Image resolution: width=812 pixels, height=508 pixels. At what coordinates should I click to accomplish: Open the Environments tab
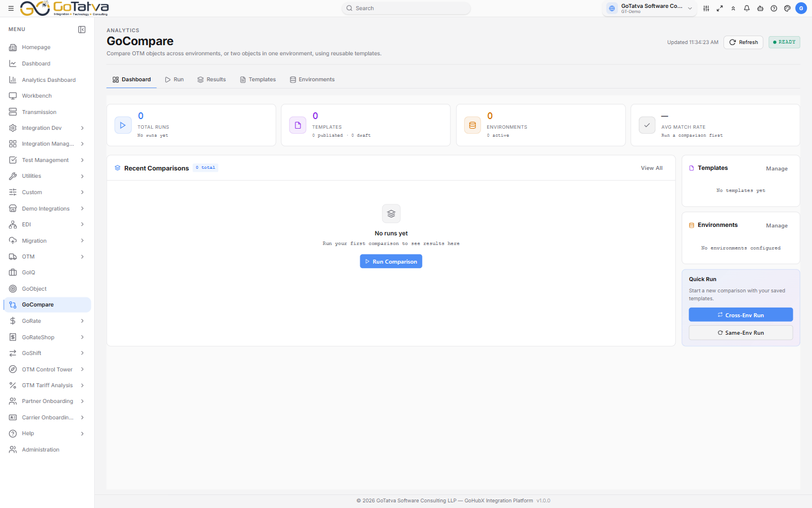pos(312,80)
